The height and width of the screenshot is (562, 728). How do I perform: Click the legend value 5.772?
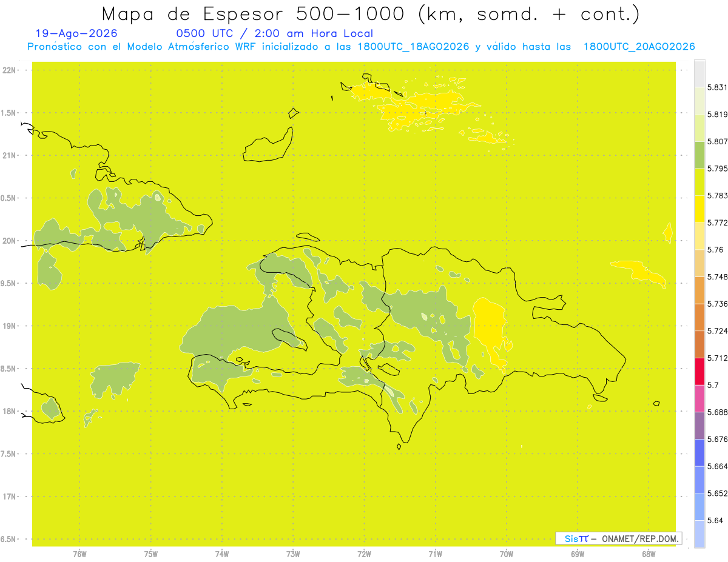(718, 222)
